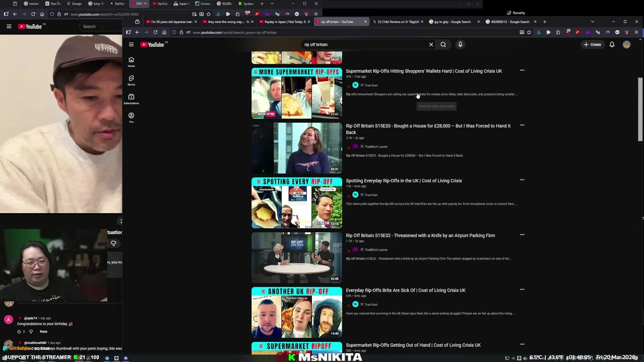
Task: Click dislike button beside rear video player
Action: point(114,243)
